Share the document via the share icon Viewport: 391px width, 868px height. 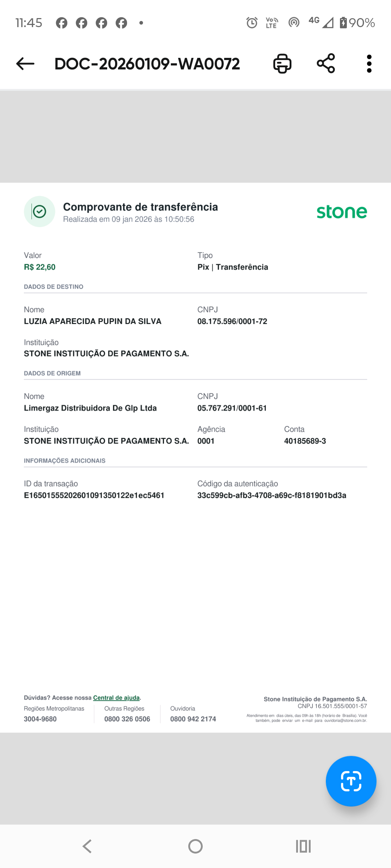pyautogui.click(x=326, y=64)
